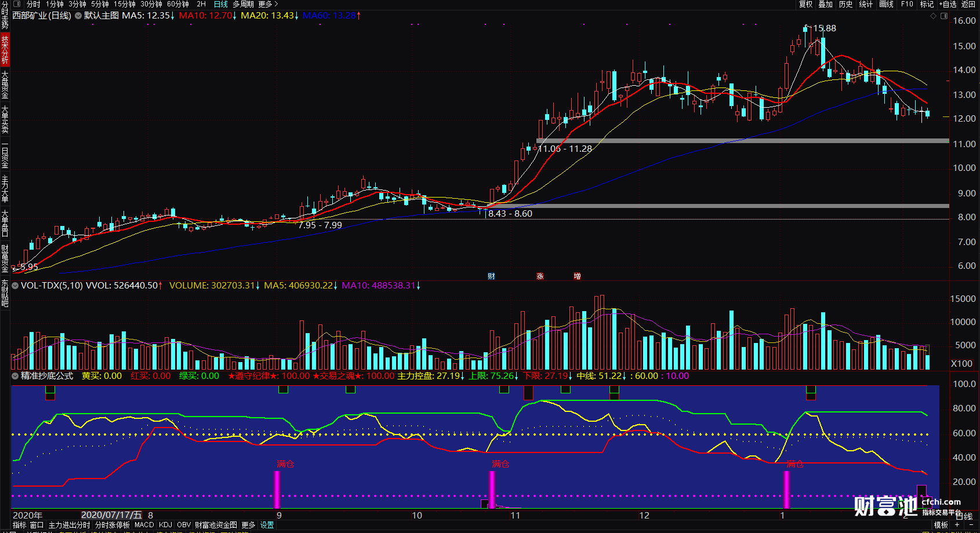The image size is (980, 533).
Task: Add stock via +自选 button
Action: 948,4
